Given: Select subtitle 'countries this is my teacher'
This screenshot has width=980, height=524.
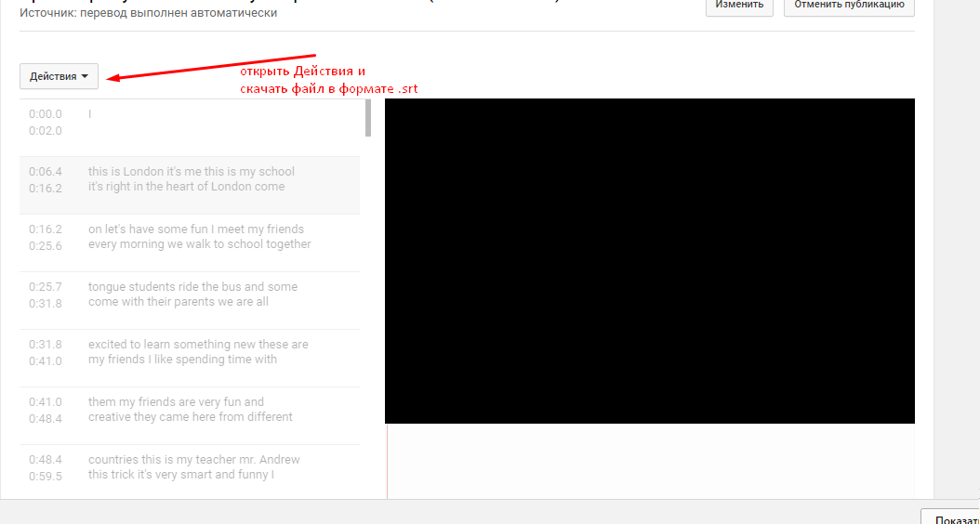Looking at the screenshot, I should click(x=190, y=472).
